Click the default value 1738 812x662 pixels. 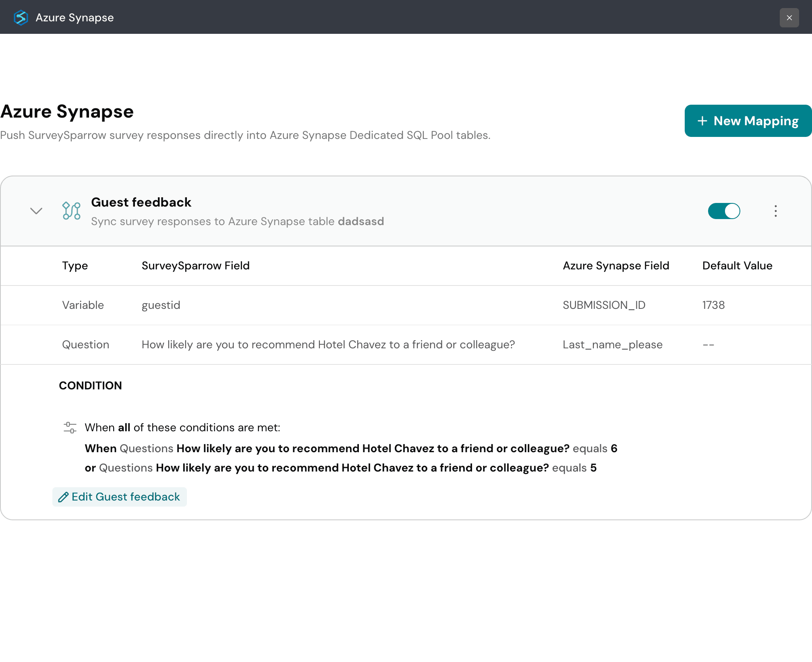(x=713, y=305)
